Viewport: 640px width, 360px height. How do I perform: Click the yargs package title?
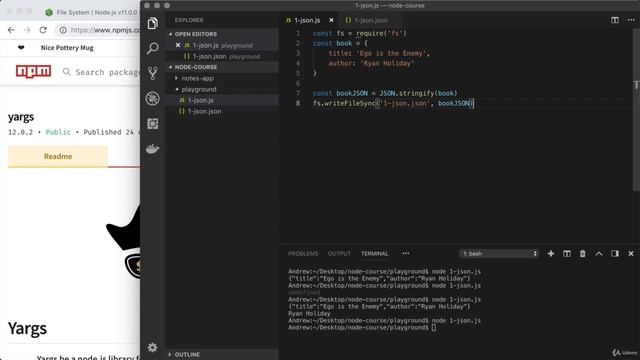click(21, 117)
